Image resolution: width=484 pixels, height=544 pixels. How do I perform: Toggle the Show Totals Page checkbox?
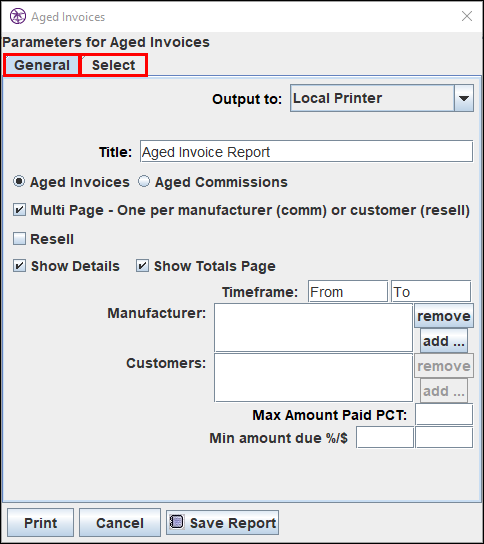142,266
